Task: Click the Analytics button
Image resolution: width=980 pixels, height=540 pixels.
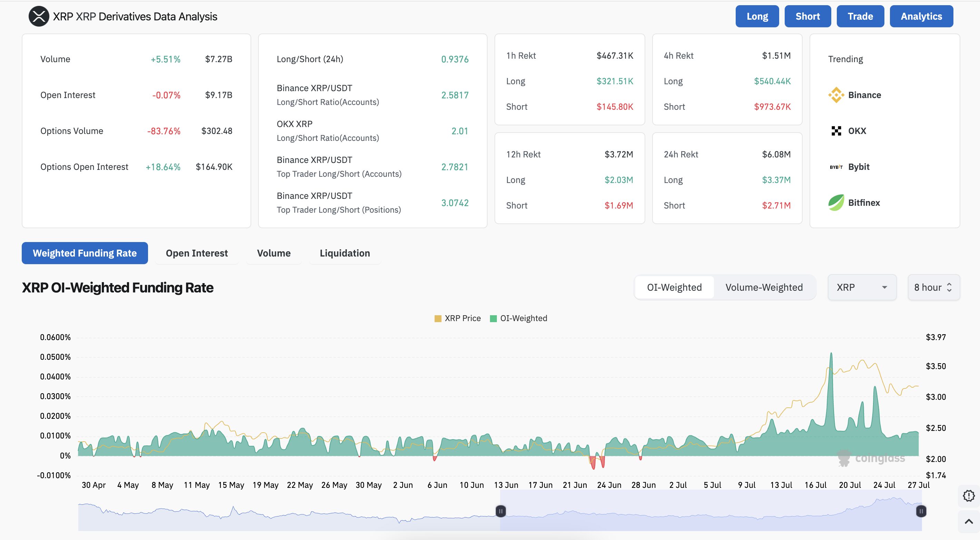Action: coord(921,16)
